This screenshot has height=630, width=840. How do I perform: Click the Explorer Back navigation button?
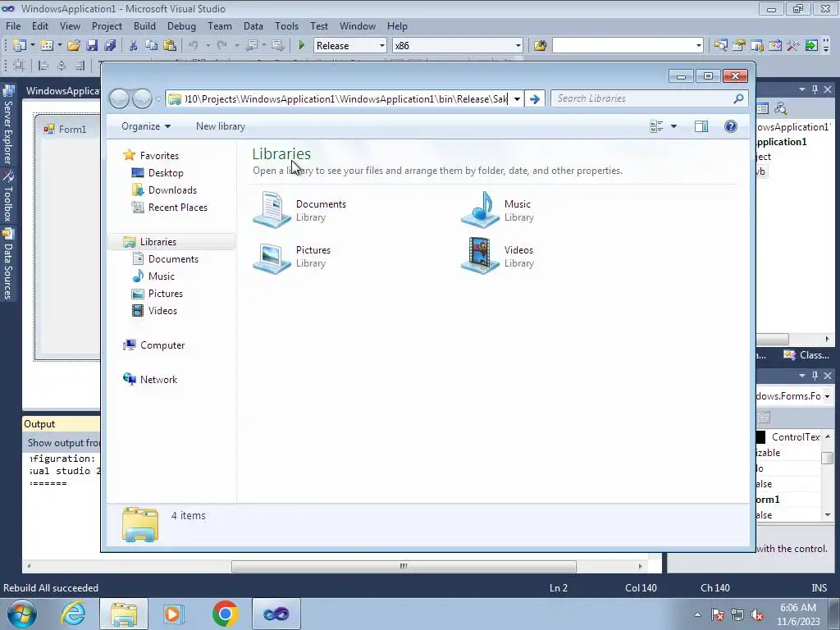(119, 98)
